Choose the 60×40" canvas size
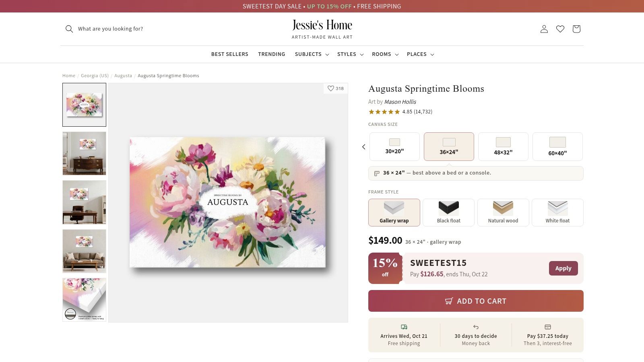644x362 pixels. (557, 147)
